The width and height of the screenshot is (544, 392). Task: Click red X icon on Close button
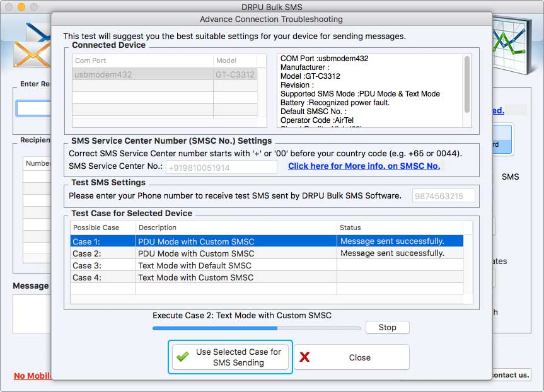304,357
